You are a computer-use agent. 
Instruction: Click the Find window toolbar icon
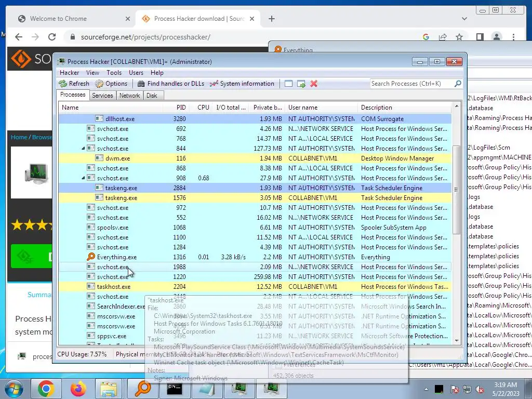288,84
